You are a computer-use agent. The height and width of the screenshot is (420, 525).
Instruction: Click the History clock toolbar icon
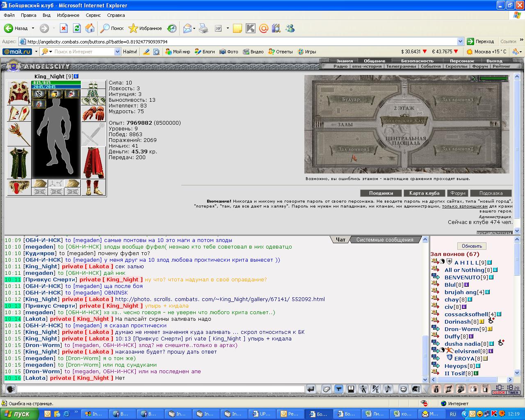tap(172, 28)
